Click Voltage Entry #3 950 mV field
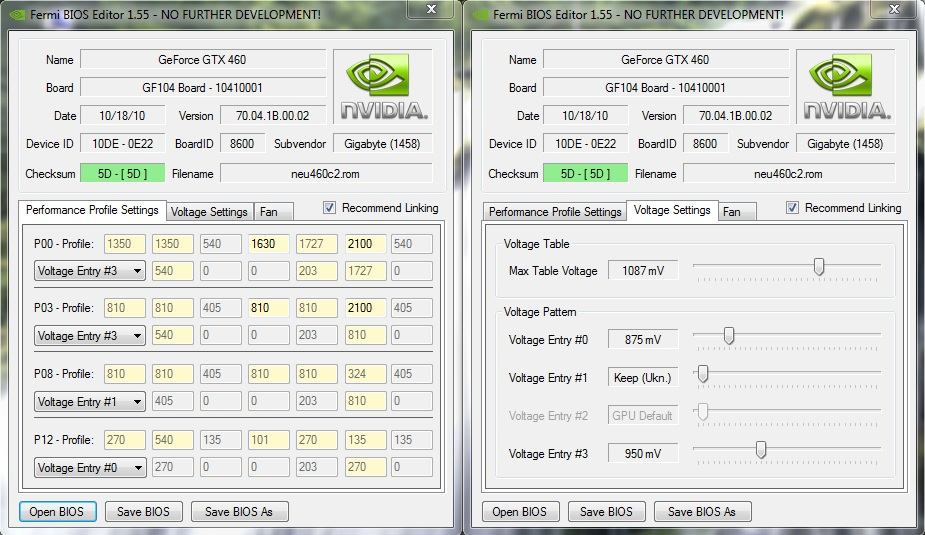 [x=642, y=454]
